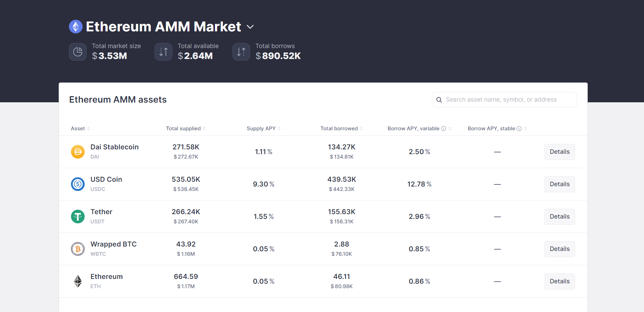This screenshot has height=312, width=644.
Task: Click Tether total borrowed 155.63K
Action: click(x=342, y=212)
